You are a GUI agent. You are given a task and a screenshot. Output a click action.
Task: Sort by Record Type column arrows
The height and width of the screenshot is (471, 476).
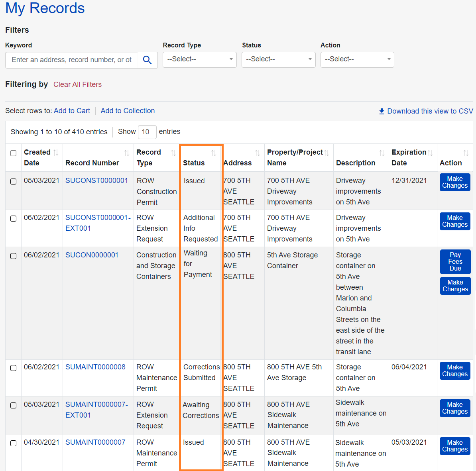tap(173, 153)
